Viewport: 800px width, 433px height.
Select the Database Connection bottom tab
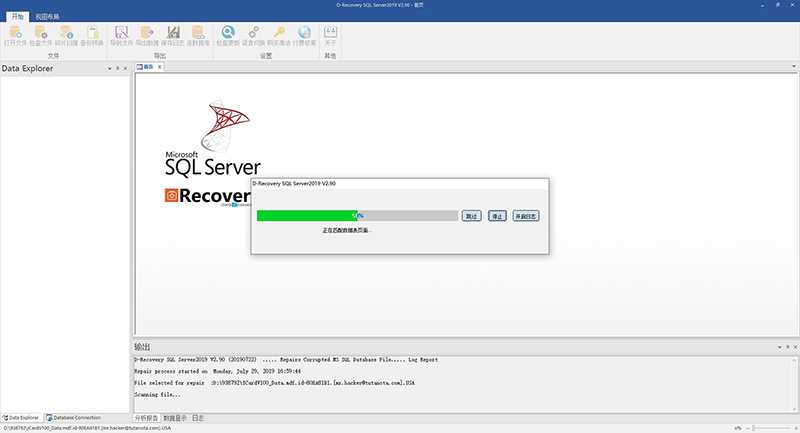[73, 418]
